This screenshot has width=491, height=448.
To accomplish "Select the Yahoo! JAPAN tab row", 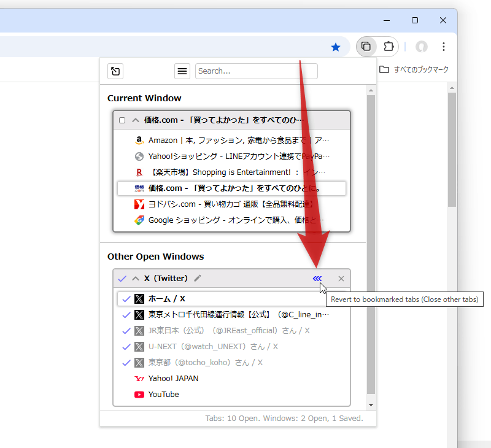I will (x=231, y=379).
